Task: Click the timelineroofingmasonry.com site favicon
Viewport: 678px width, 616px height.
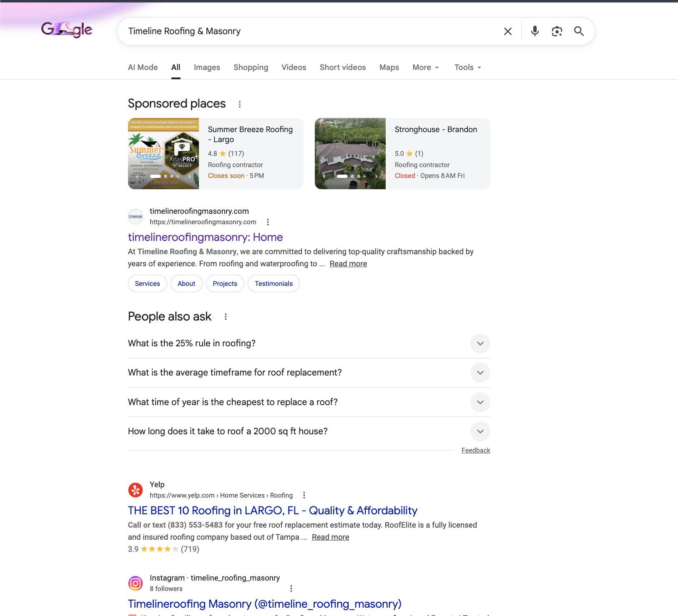Action: coord(135,216)
